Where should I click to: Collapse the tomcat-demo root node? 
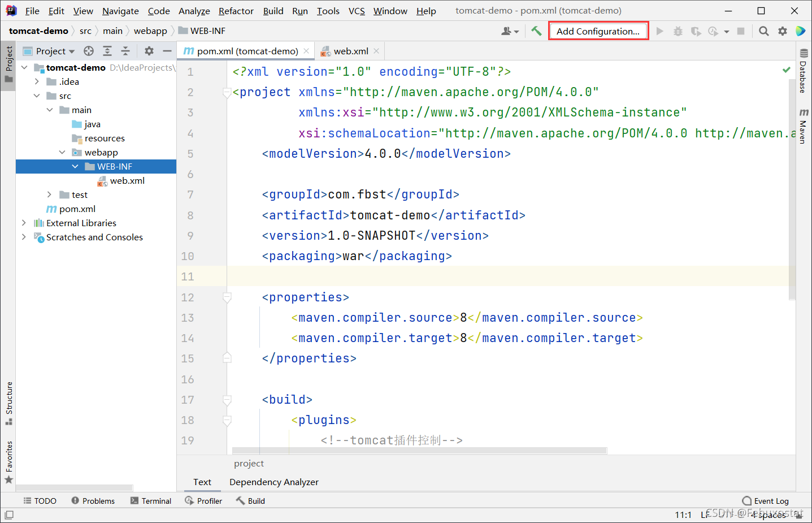tap(24, 67)
